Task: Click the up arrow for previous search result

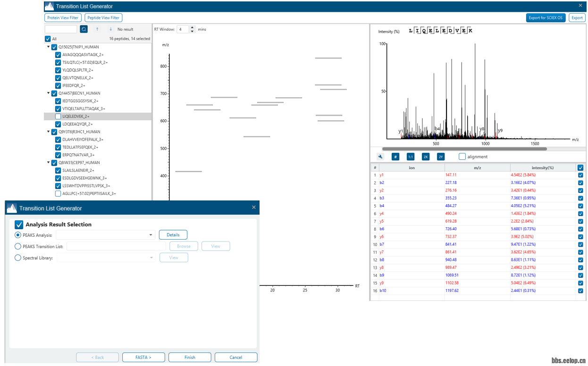Action: [x=97, y=29]
